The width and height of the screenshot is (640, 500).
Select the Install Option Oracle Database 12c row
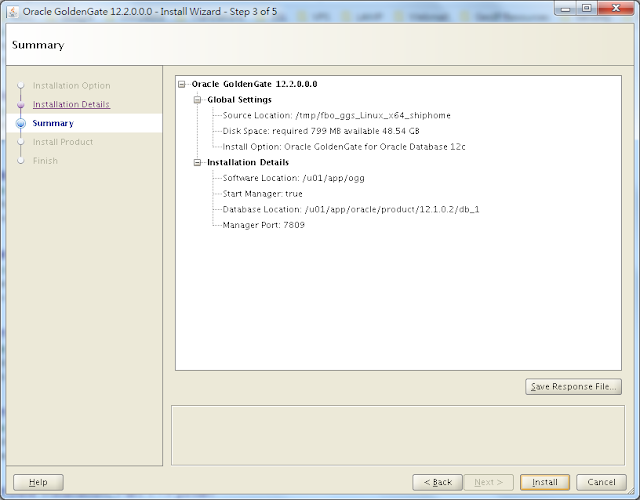pyautogui.click(x=344, y=147)
